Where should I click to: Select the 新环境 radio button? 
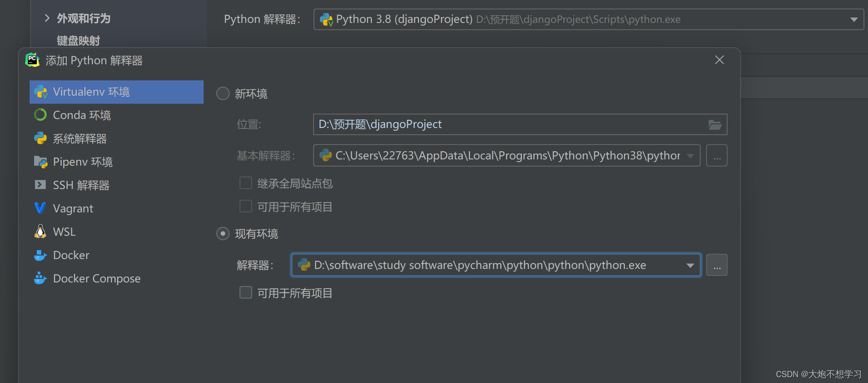[x=223, y=93]
